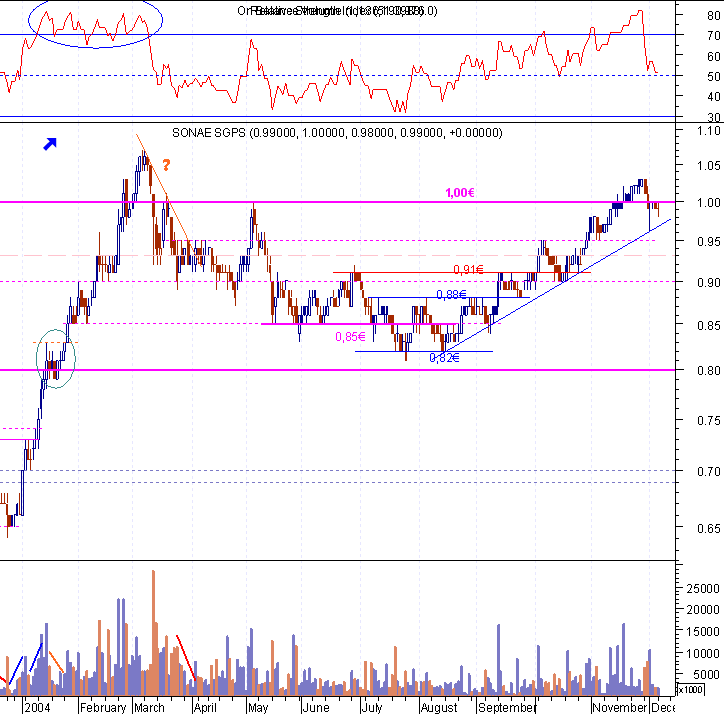Click the SONAE SGPS chart title text
The width and height of the screenshot is (724, 714).
pos(337,133)
